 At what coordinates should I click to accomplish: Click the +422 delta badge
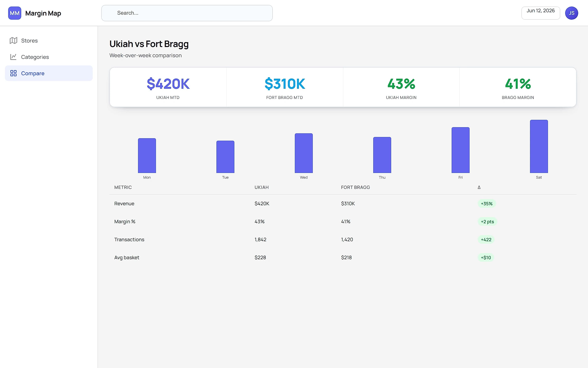[486, 239]
